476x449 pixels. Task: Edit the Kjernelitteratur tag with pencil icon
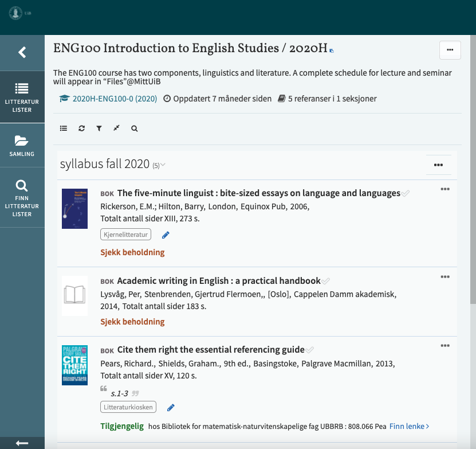[166, 235]
